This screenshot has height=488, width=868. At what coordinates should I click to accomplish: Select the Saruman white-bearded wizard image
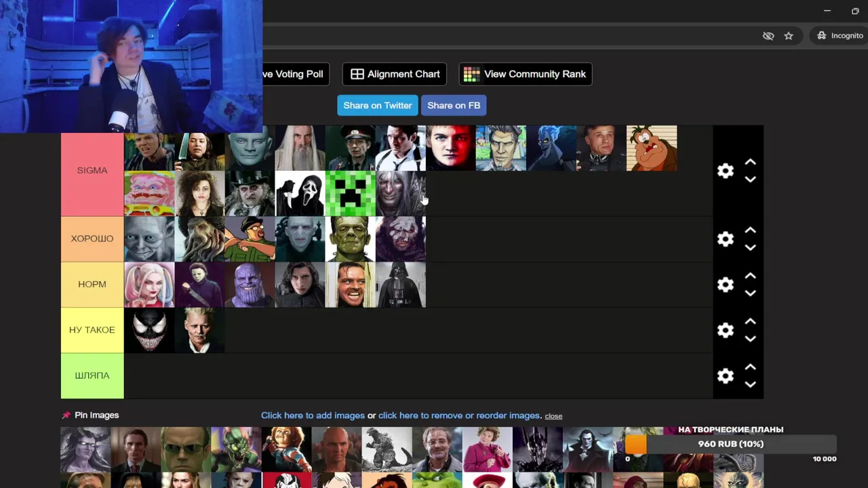point(300,148)
